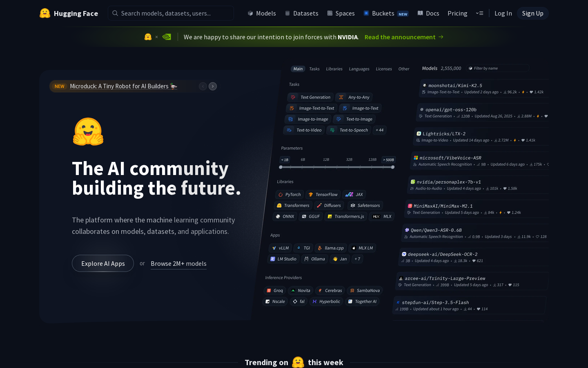
Task: Click the Ollama app icon
Action: 306,259
